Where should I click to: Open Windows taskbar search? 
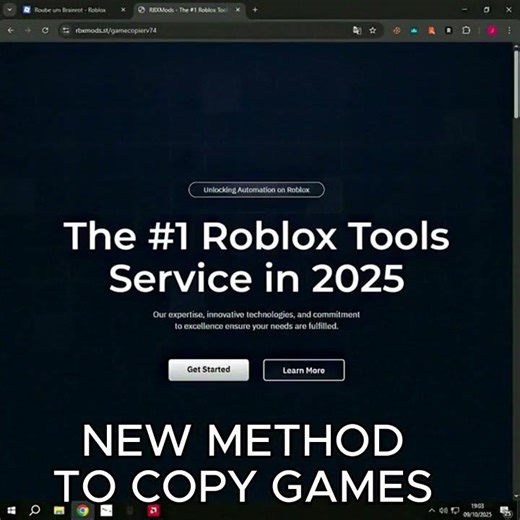click(x=35, y=510)
